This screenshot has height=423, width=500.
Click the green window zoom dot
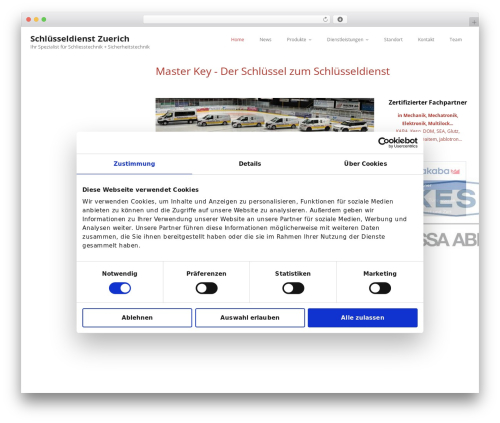pyautogui.click(x=44, y=20)
